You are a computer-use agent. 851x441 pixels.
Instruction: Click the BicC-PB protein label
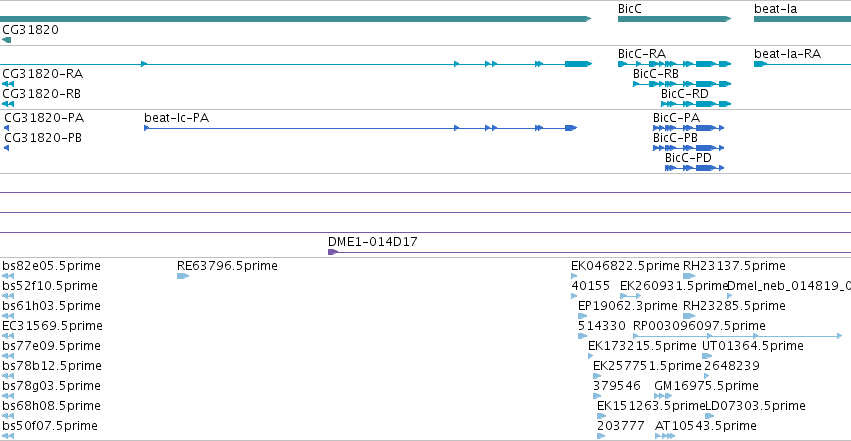[x=675, y=138]
